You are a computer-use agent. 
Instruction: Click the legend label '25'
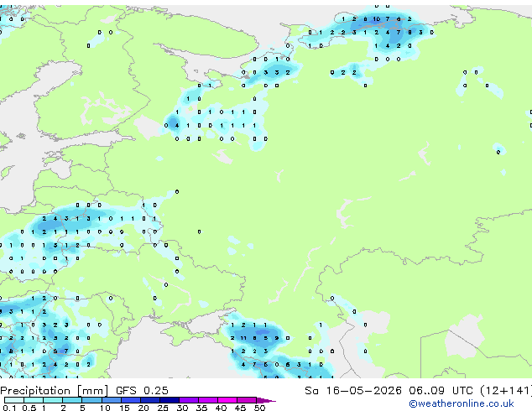pos(163,408)
